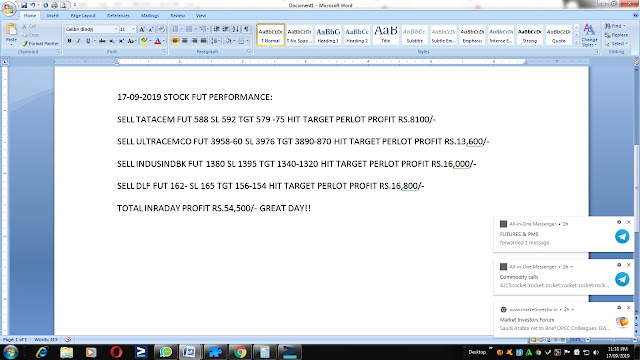Close the FUTURES & PMS notification
The width and height of the screenshot is (640, 360).
pyautogui.click(x=629, y=222)
